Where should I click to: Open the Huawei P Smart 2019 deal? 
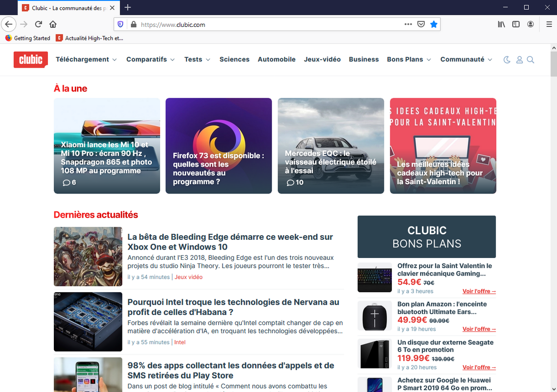pos(445,384)
